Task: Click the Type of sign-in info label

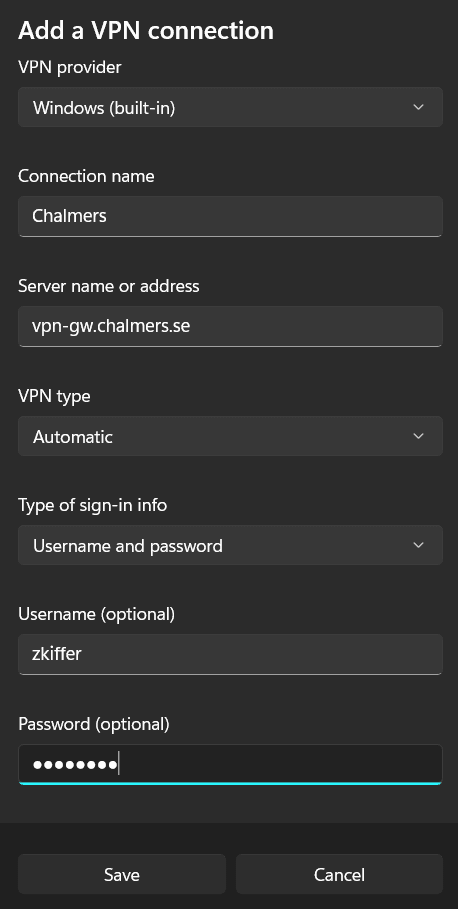Action: tap(92, 505)
